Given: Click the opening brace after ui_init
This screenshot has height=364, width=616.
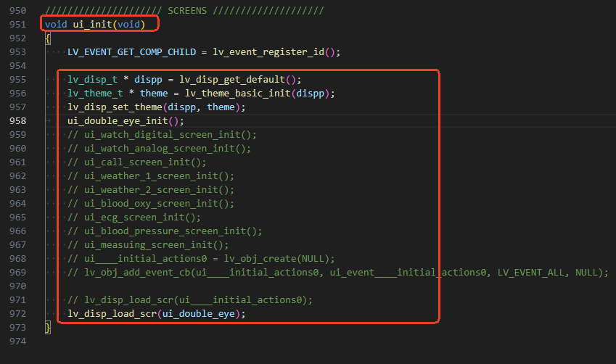Looking at the screenshot, I should click(48, 38).
